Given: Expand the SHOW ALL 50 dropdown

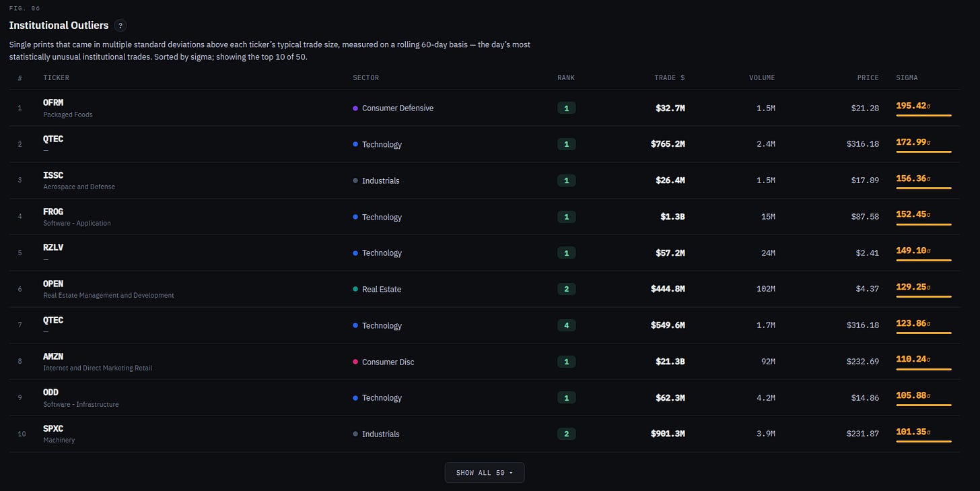Looking at the screenshot, I should click(x=485, y=472).
